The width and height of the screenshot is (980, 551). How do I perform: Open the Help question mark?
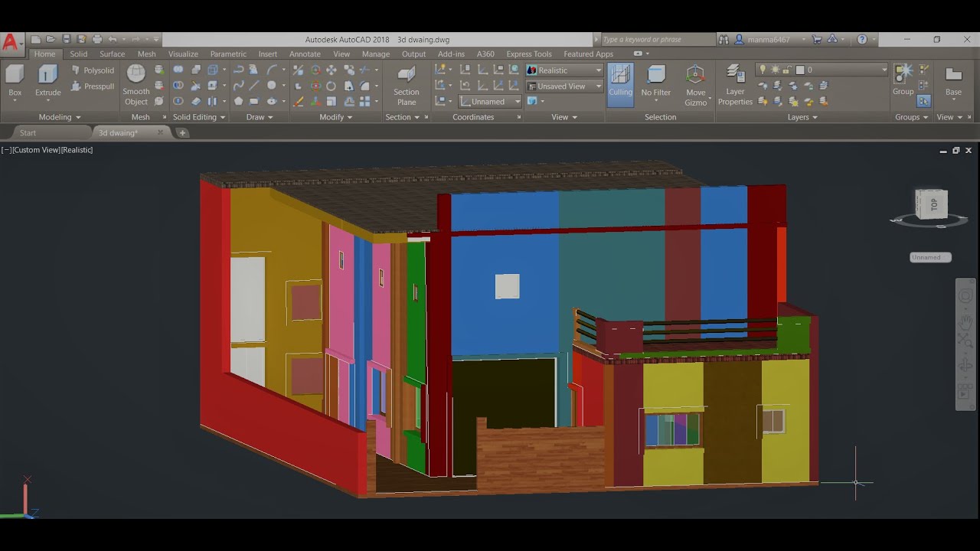tap(862, 39)
